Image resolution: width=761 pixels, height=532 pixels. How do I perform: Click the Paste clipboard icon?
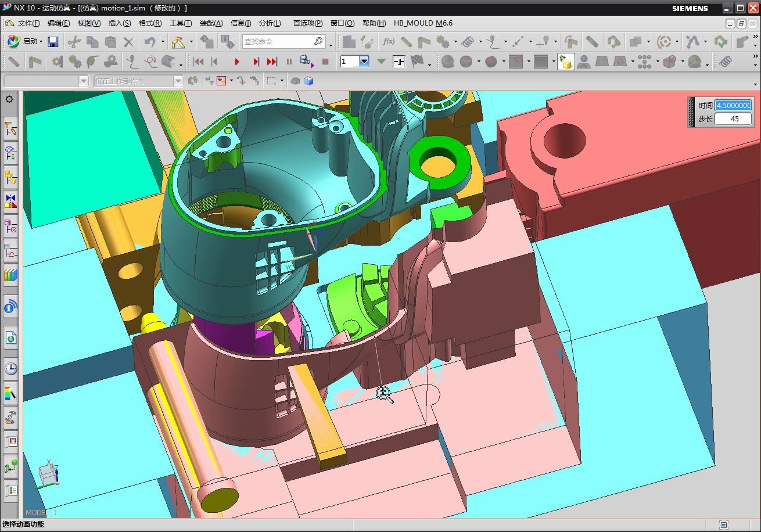[x=110, y=41]
